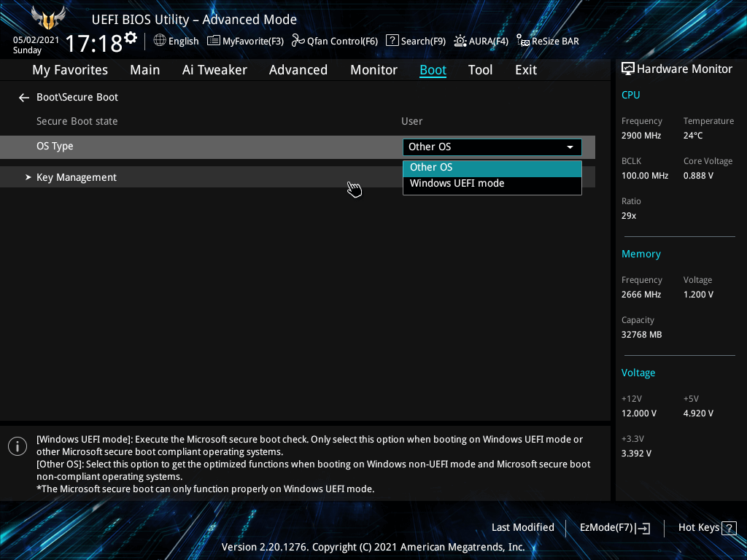The height and width of the screenshot is (560, 747).
Task: Click the 05/02/2021 date text
Action: coord(36,40)
